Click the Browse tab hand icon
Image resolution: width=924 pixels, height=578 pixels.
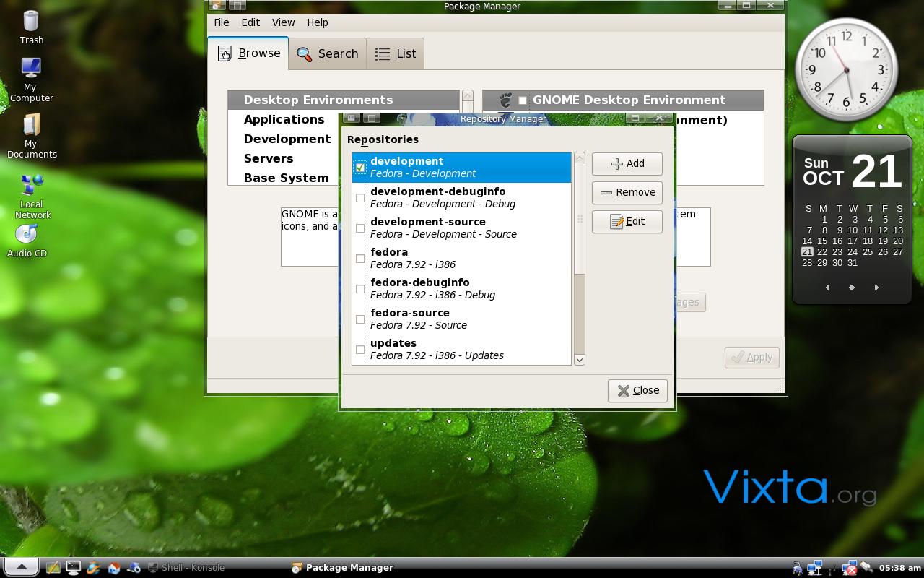[225, 53]
